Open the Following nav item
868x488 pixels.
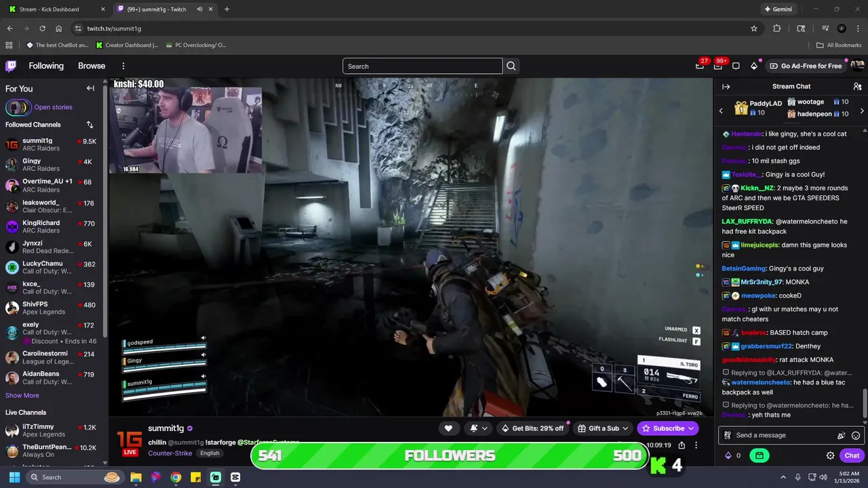point(46,66)
